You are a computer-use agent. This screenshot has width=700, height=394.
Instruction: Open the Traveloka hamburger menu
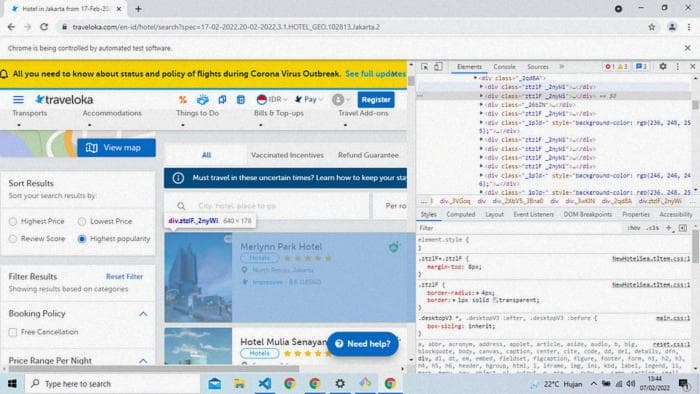point(18,100)
